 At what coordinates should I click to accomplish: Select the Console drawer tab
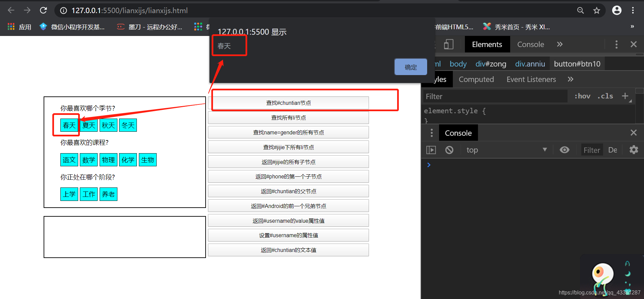[458, 133]
